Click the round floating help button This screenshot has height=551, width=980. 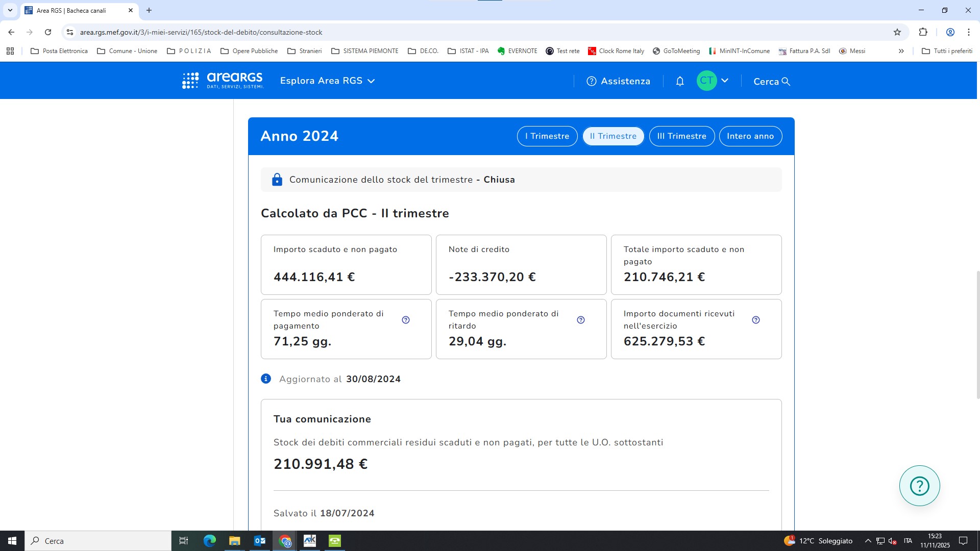click(x=919, y=486)
